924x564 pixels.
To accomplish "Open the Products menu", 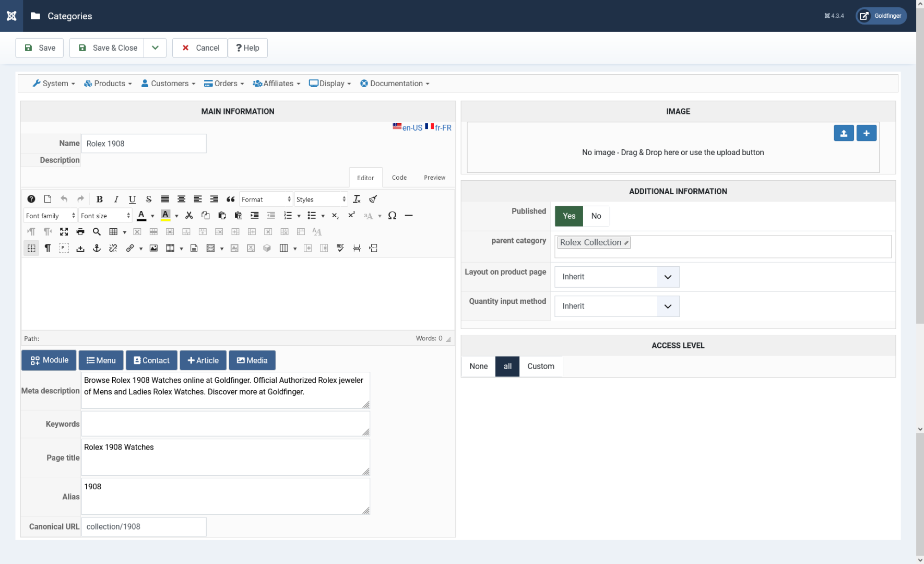I will [108, 84].
